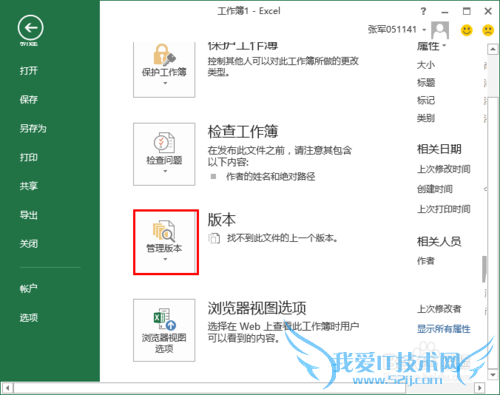Click the 版本 heading
Screen dimensions: 500x395
221,220
